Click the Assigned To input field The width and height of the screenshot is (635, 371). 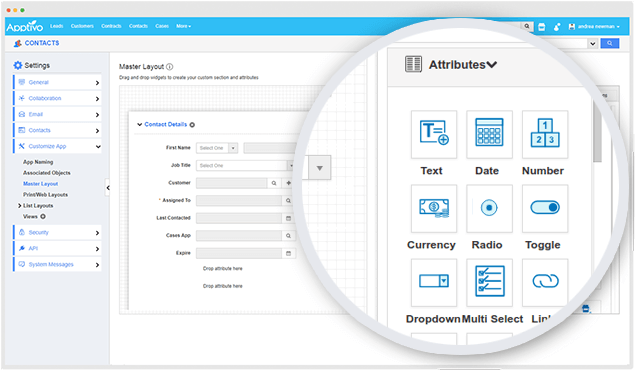[239, 200]
